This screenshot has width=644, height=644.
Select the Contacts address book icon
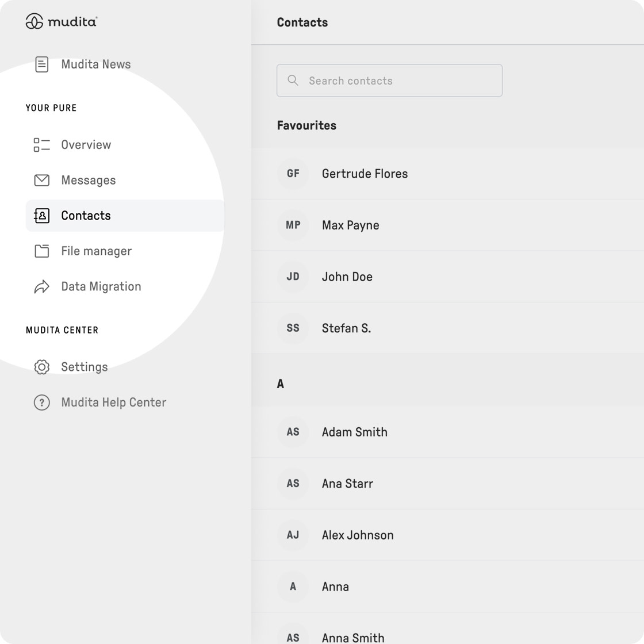(41, 216)
